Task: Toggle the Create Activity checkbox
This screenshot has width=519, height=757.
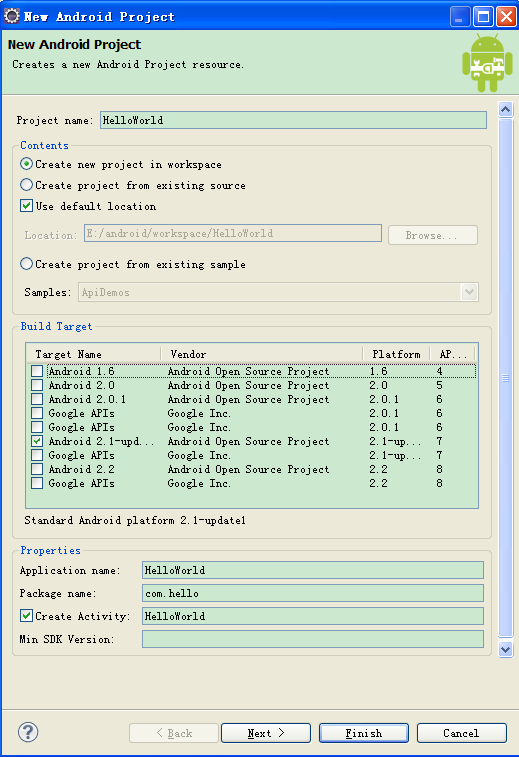Action: [x=27, y=616]
